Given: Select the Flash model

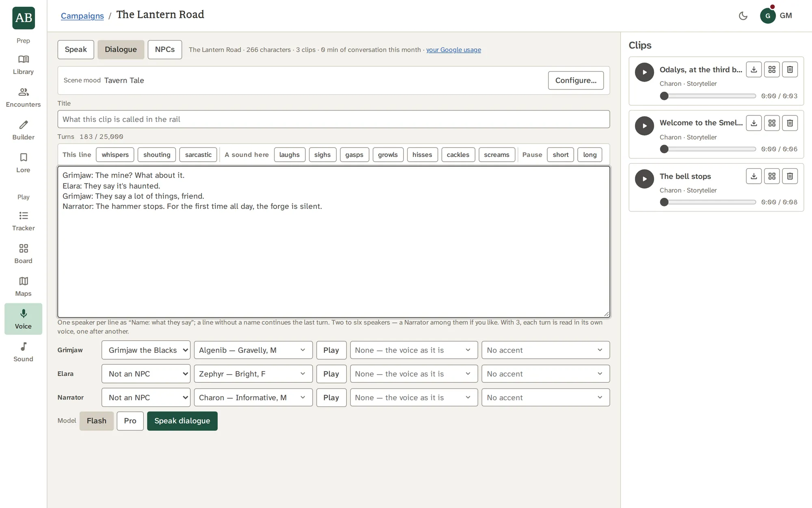Looking at the screenshot, I should tap(97, 421).
